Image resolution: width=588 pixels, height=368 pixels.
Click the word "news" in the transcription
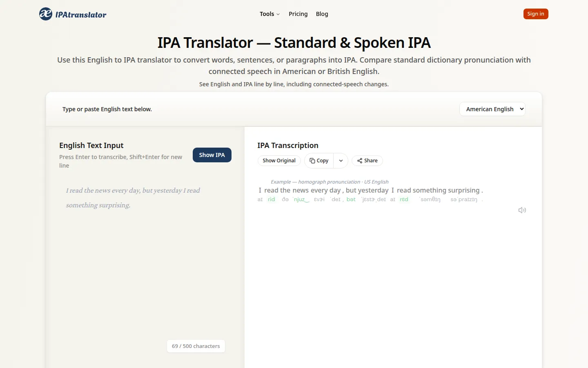tap(301, 190)
